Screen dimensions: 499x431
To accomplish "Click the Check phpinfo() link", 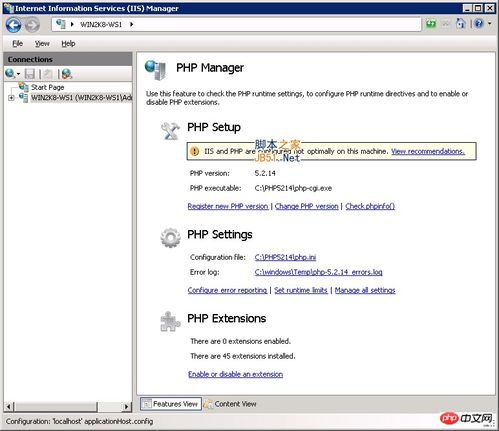I will pyautogui.click(x=370, y=206).
